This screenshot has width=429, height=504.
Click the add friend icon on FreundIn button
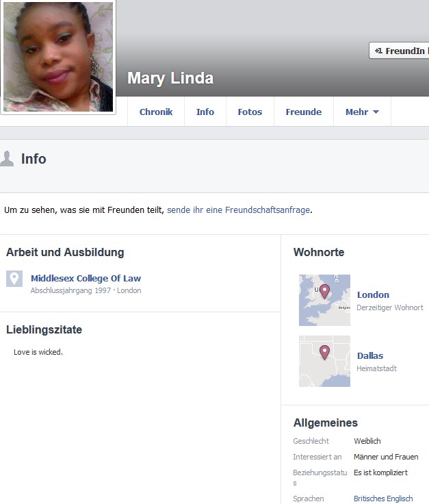(378, 51)
